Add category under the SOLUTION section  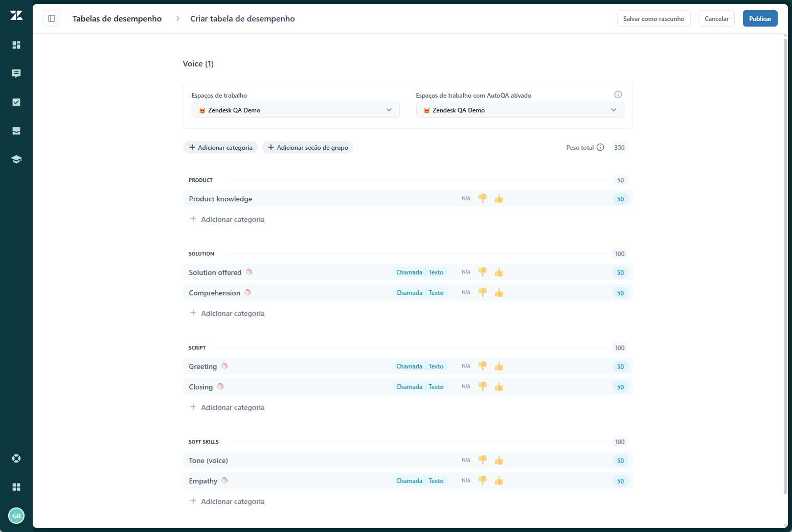(x=227, y=313)
